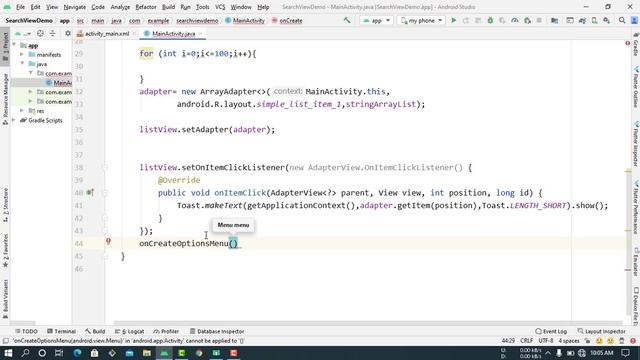Click the Stop button in the toolbar
The image size is (640, 360).
pos(539,20)
